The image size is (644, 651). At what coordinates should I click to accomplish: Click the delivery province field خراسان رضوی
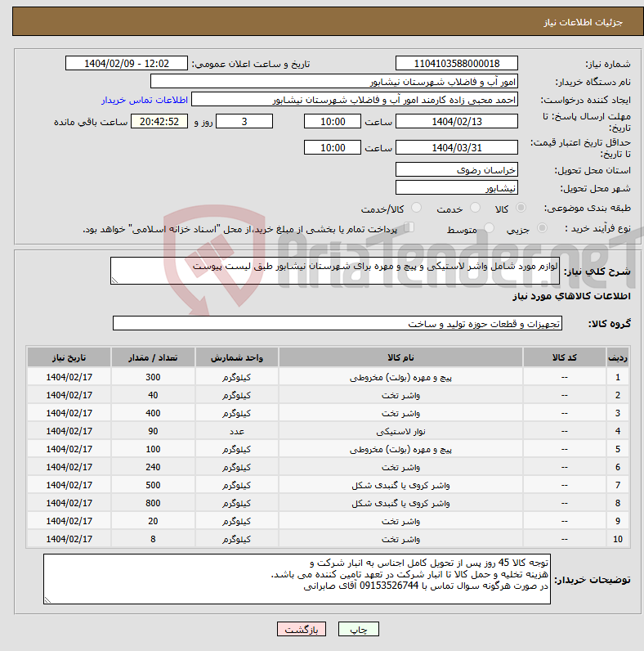tap(457, 169)
